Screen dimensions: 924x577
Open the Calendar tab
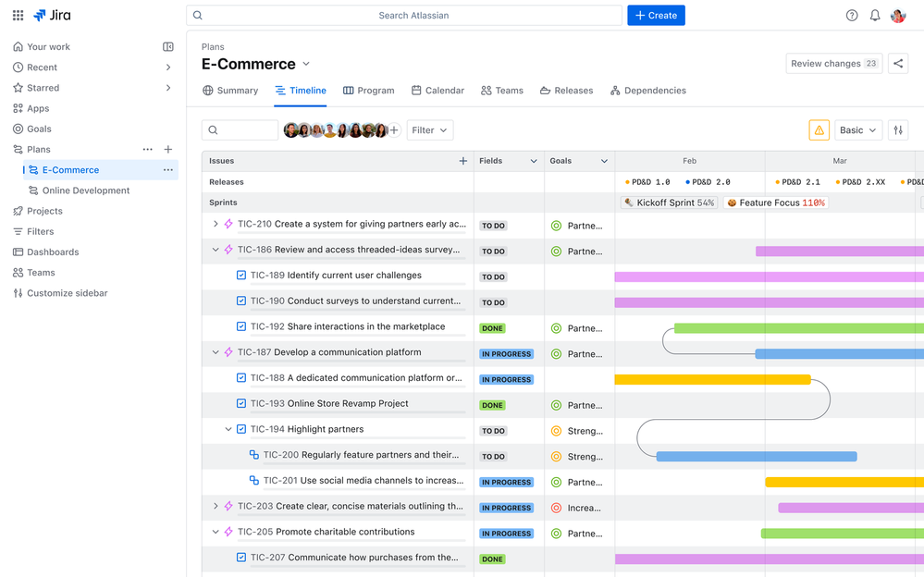[438, 90]
